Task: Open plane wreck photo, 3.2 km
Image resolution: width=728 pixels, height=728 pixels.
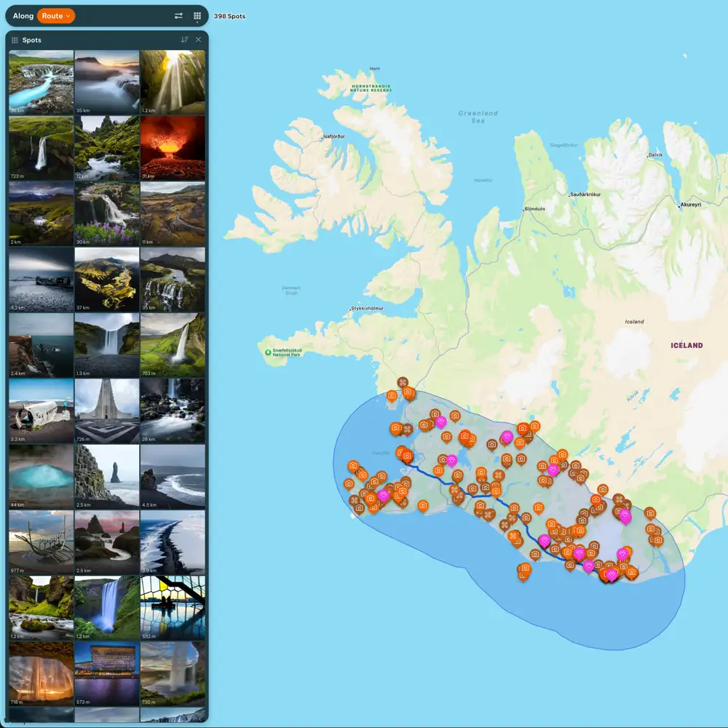Action: 41,411
